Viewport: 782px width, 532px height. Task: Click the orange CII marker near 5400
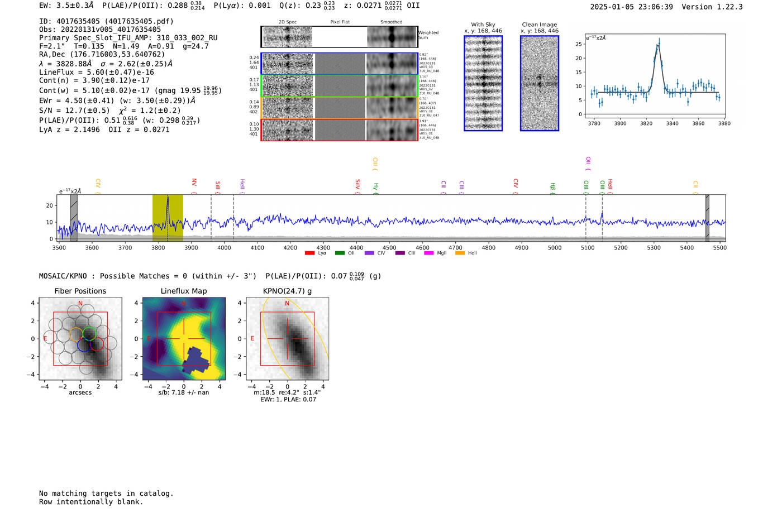coord(695,188)
